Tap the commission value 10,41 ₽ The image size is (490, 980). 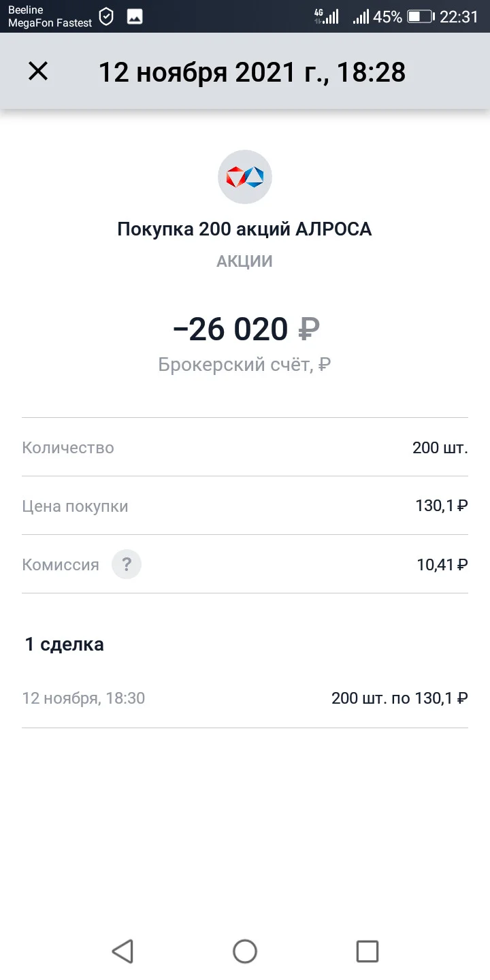[x=442, y=564]
